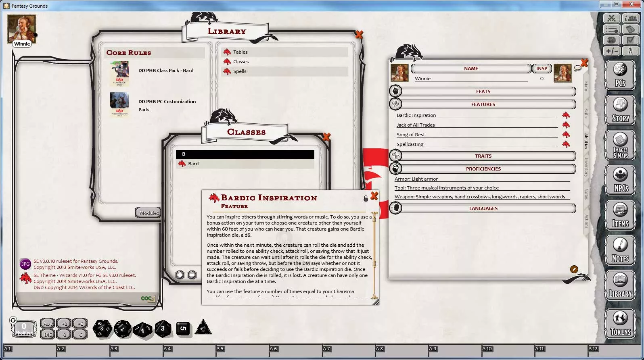Open Bardic Inspiration feature link icon
644x360 pixels.
[x=566, y=115]
